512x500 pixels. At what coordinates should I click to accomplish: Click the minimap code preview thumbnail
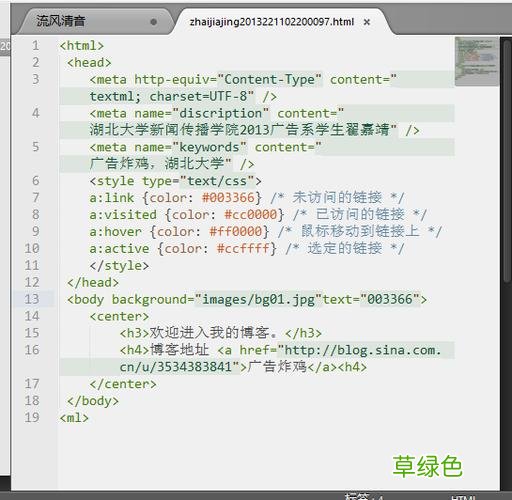[477, 61]
